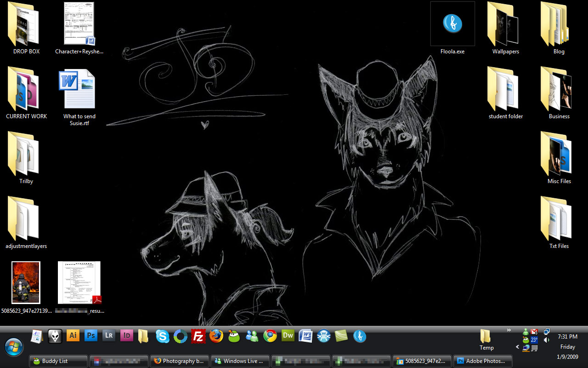Viewport: 588px width, 368px height.
Task: Select firefighter image 5085623_947e27139 thumbnail
Action: (26, 287)
